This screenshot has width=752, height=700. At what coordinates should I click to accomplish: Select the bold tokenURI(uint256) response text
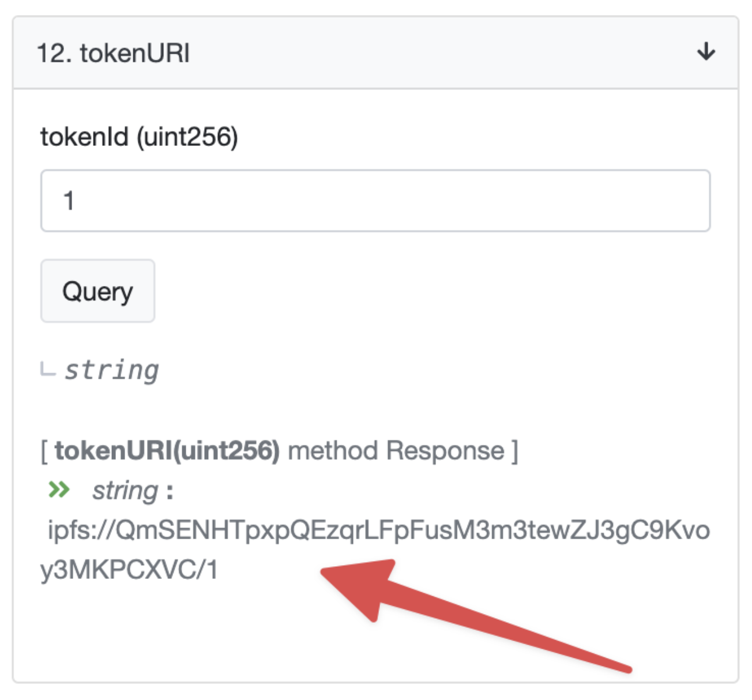[x=167, y=450]
